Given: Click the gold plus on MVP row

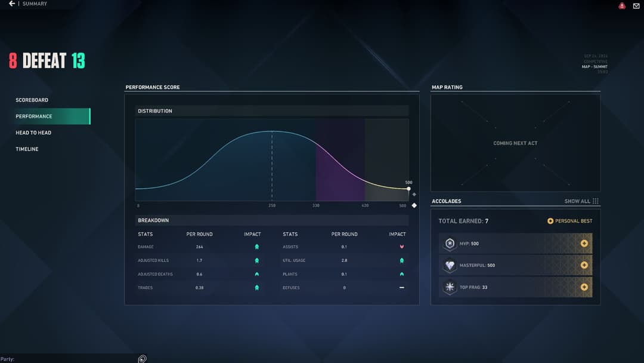Looking at the screenshot, I should coord(584,244).
